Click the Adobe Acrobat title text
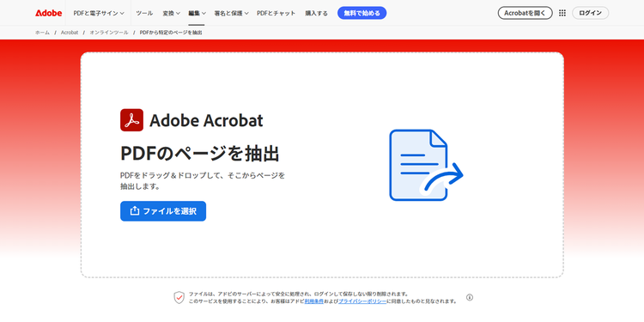This screenshot has height=322, width=644. click(206, 120)
